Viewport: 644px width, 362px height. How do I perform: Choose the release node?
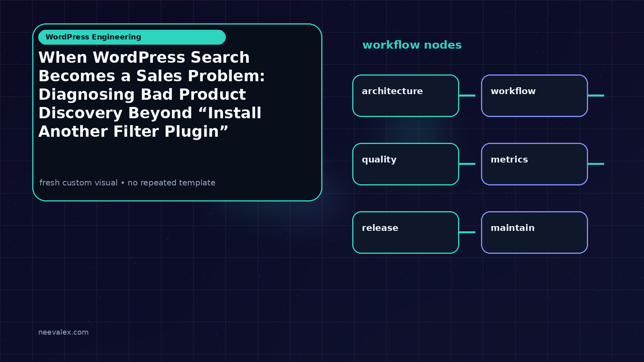(x=406, y=232)
